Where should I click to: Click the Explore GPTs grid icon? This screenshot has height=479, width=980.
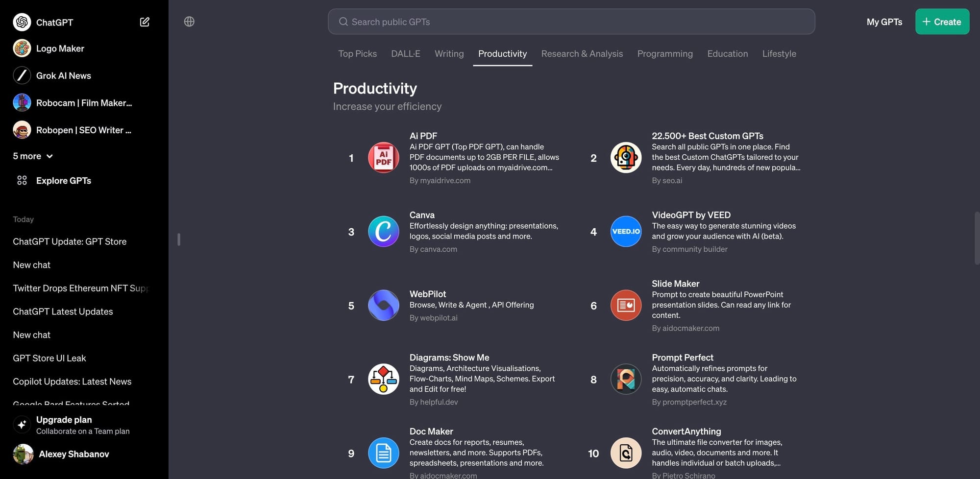pos(22,180)
